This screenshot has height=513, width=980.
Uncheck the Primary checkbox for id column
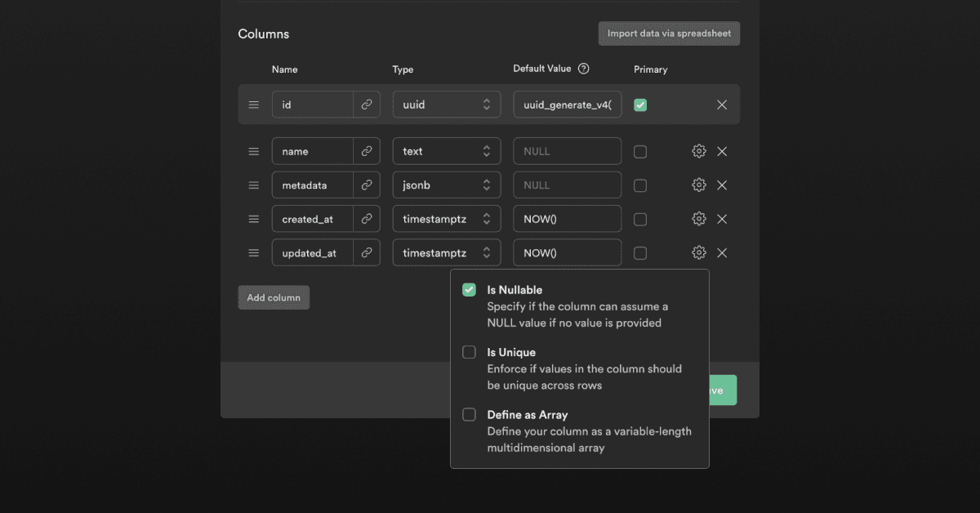click(x=640, y=105)
